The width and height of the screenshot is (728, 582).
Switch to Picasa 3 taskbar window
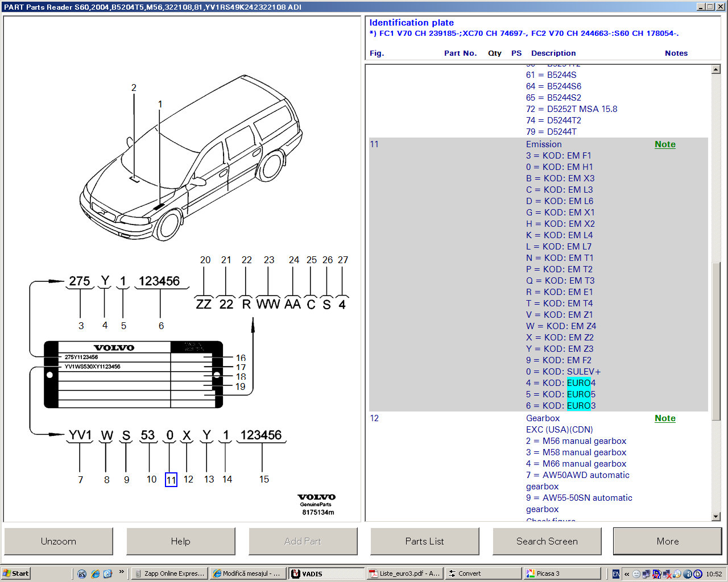pyautogui.click(x=561, y=573)
